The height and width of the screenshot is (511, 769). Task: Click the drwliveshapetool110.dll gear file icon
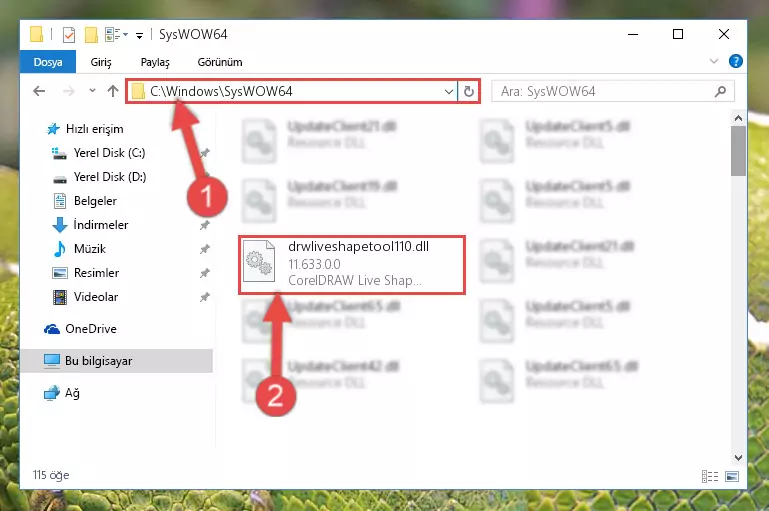(x=259, y=263)
